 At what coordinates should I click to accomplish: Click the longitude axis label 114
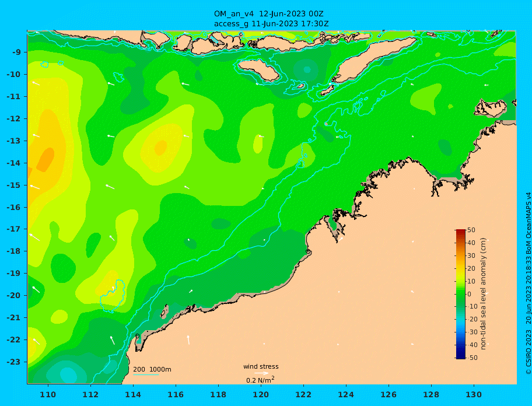[x=133, y=394]
